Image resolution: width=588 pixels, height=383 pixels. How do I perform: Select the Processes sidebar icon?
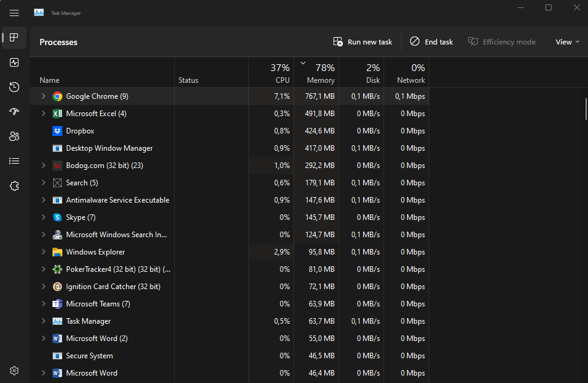tap(14, 38)
